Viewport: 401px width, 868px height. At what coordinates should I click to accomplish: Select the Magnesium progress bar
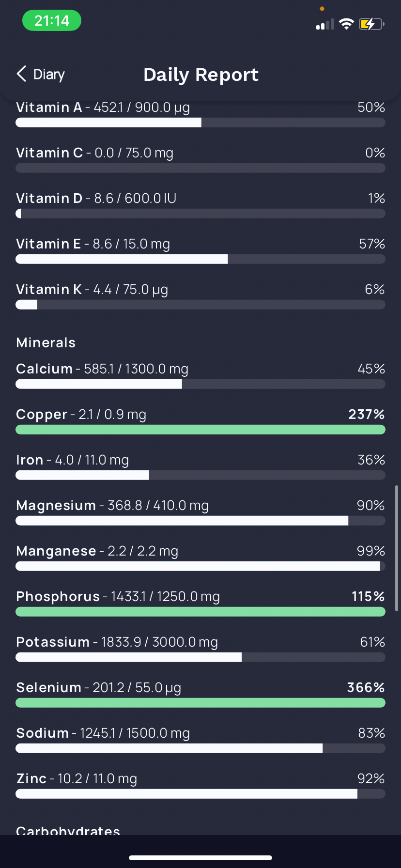pos(200,521)
